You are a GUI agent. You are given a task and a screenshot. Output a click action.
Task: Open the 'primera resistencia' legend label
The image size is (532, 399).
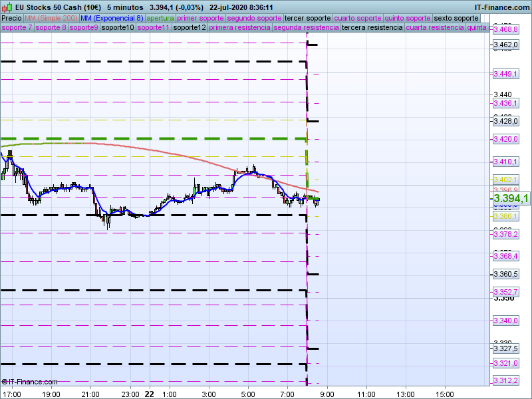(239, 28)
